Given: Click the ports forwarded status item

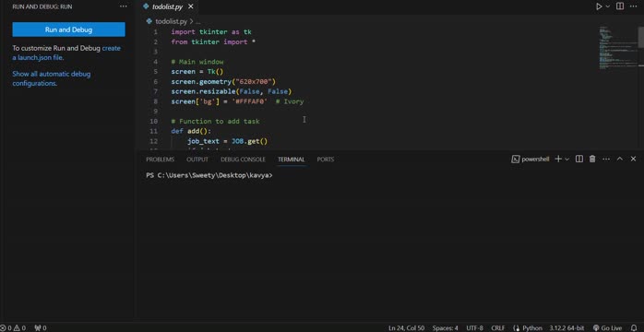Looking at the screenshot, I should click(x=41, y=328).
